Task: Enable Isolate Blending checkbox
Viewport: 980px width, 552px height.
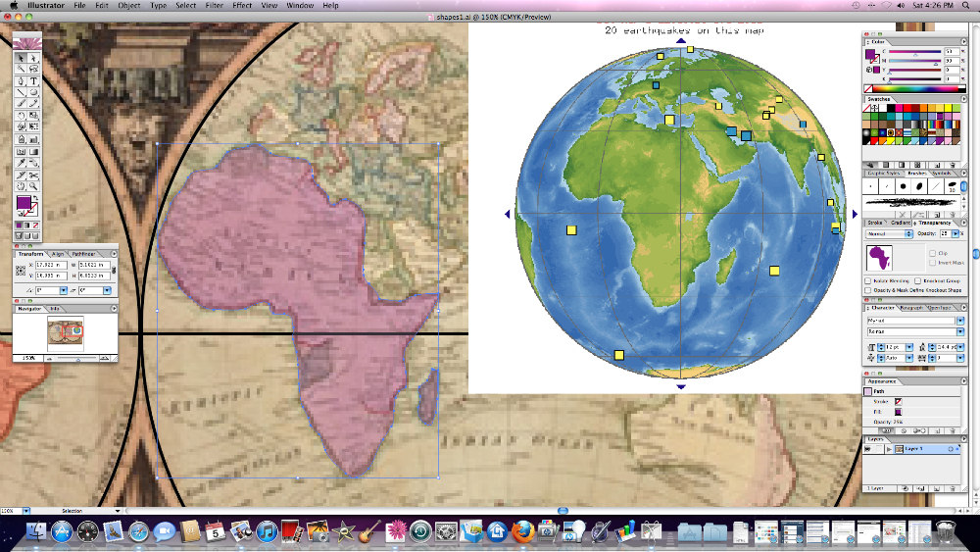Action: coord(867,280)
